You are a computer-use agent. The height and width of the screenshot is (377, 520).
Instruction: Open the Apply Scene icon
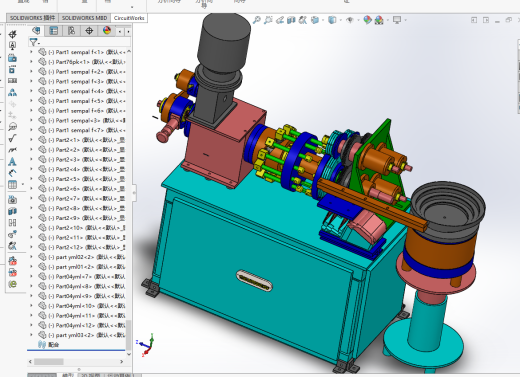coord(379,20)
